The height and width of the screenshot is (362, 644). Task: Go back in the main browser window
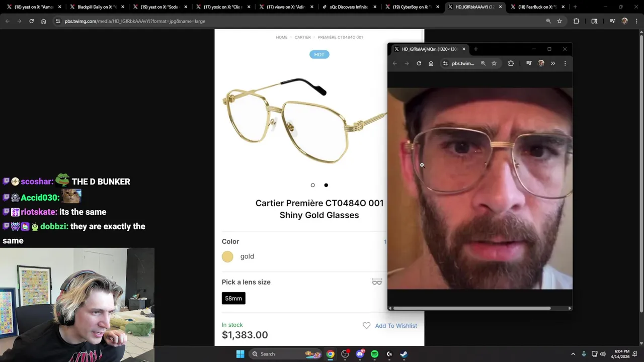(x=7, y=21)
